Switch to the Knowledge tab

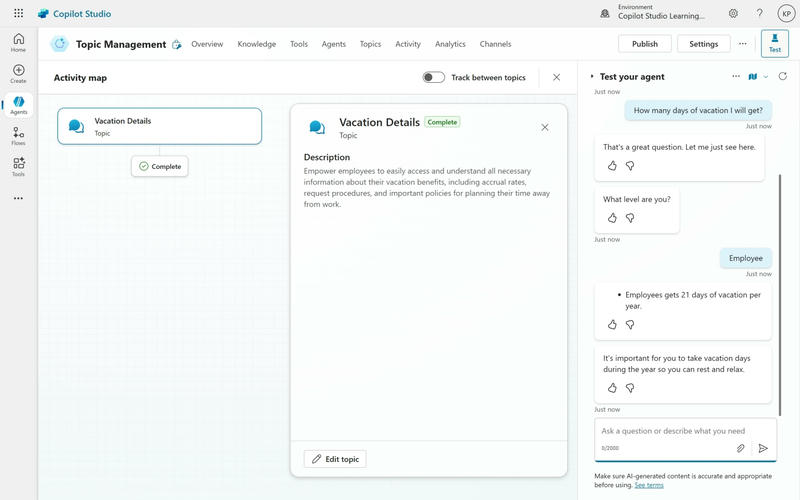(x=257, y=44)
